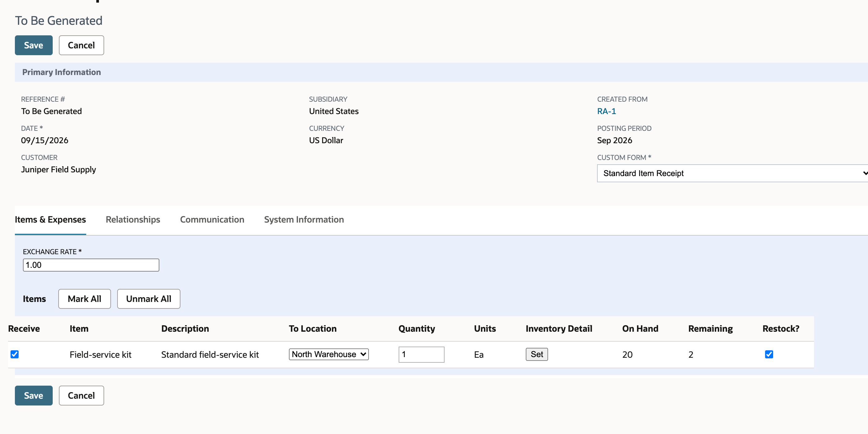The height and width of the screenshot is (434, 868).
Task: Click the bottom Cancel button
Action: click(81, 395)
